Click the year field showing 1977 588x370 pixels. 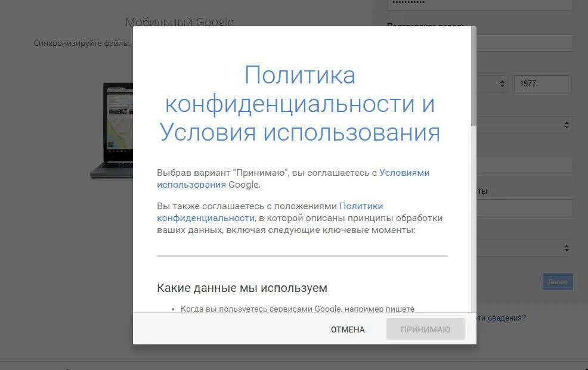[543, 83]
